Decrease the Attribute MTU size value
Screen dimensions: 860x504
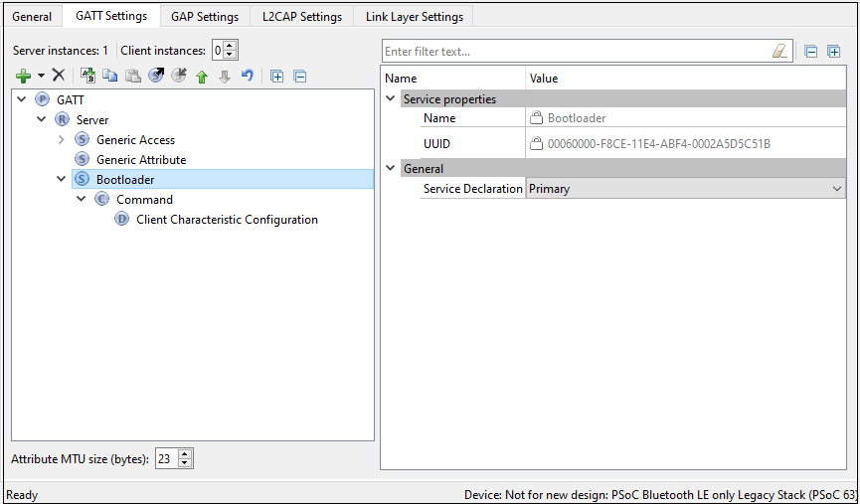pyautogui.click(x=185, y=463)
